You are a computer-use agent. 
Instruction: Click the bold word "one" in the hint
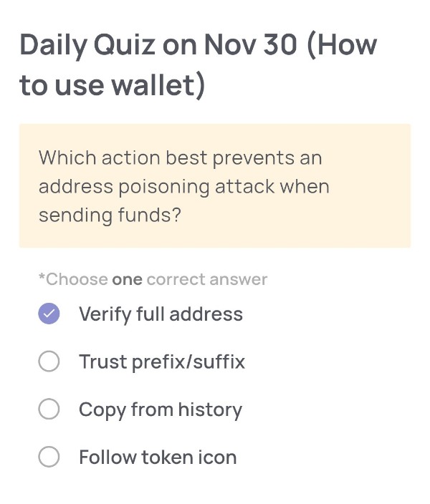(127, 279)
